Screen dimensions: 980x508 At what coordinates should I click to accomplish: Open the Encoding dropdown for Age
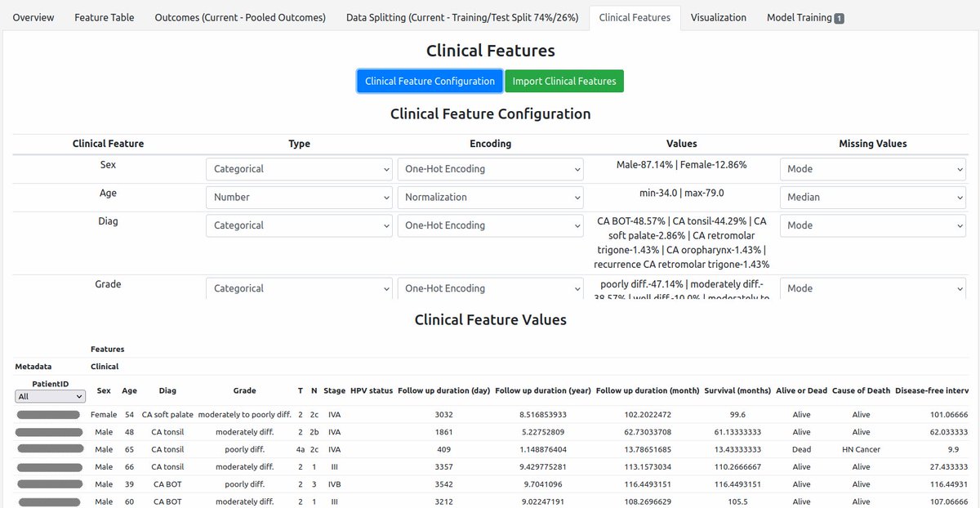click(491, 197)
